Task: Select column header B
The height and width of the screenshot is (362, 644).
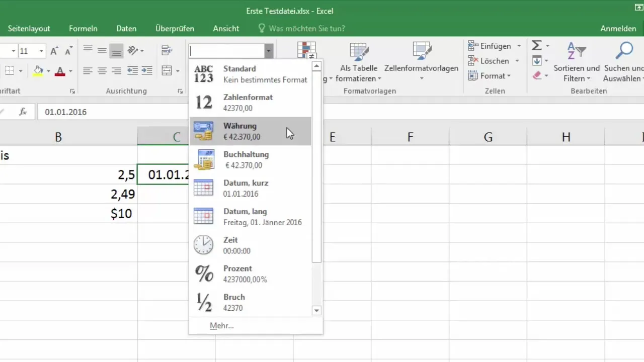Action: point(58,137)
